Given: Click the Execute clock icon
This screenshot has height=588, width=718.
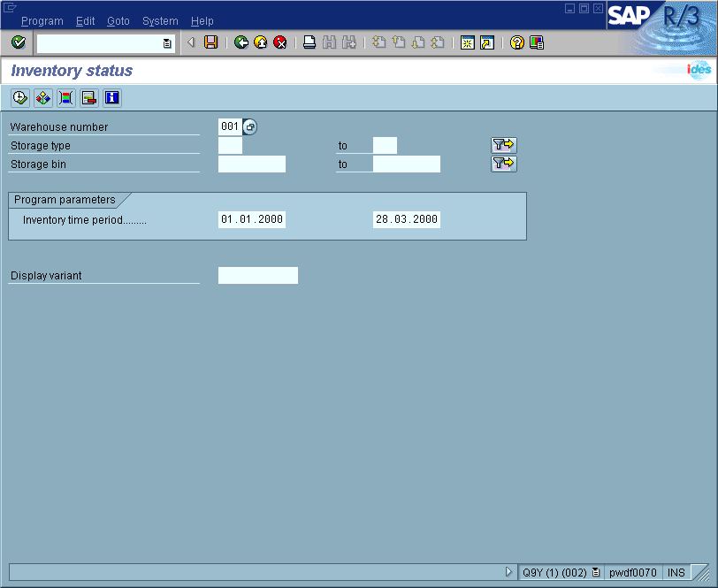Looking at the screenshot, I should [x=19, y=98].
